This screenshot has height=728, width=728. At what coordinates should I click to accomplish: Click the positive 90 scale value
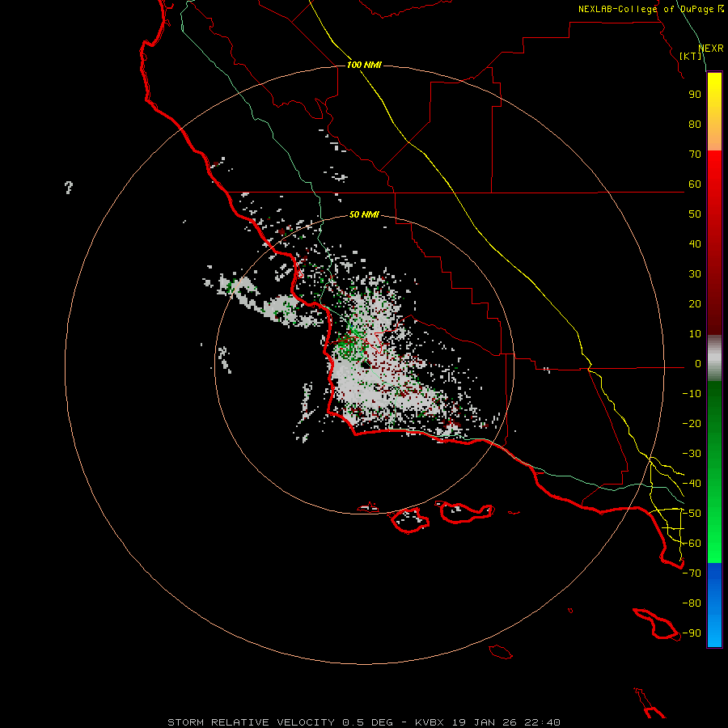(695, 95)
